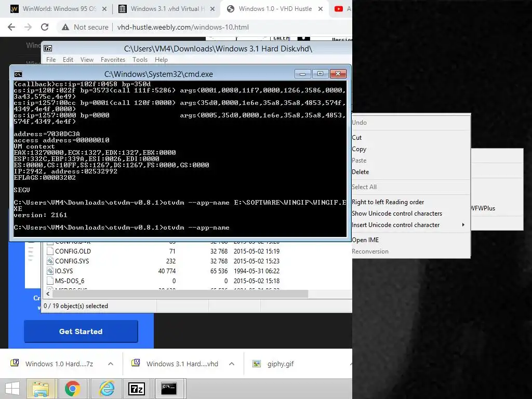Switch to 7-Zip taskbar icon
Image resolution: width=532 pixels, height=399 pixels.
click(137, 389)
